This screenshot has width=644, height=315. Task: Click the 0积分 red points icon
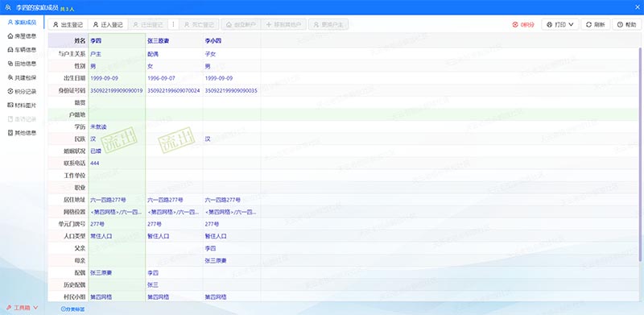tap(515, 25)
